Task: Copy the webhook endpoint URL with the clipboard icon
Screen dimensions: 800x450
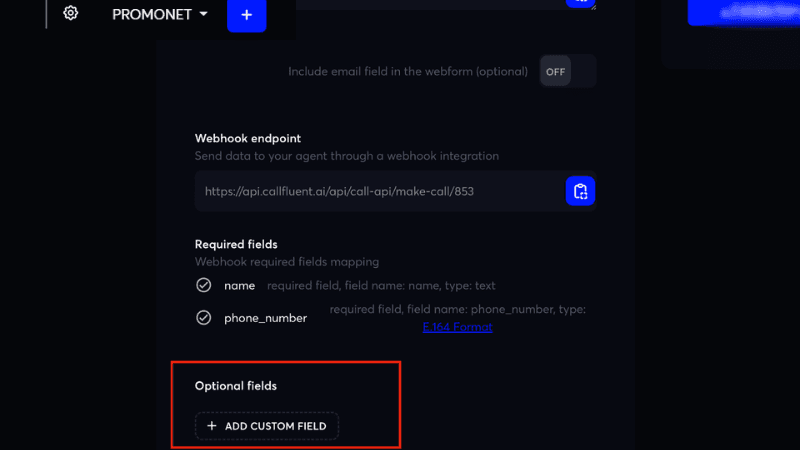Action: (580, 191)
